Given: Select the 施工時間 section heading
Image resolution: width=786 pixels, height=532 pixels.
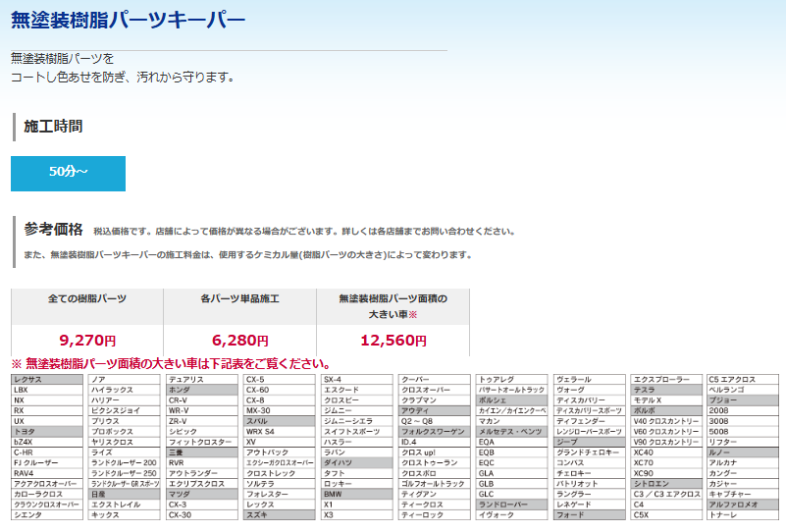Looking at the screenshot, I should coord(53,127).
